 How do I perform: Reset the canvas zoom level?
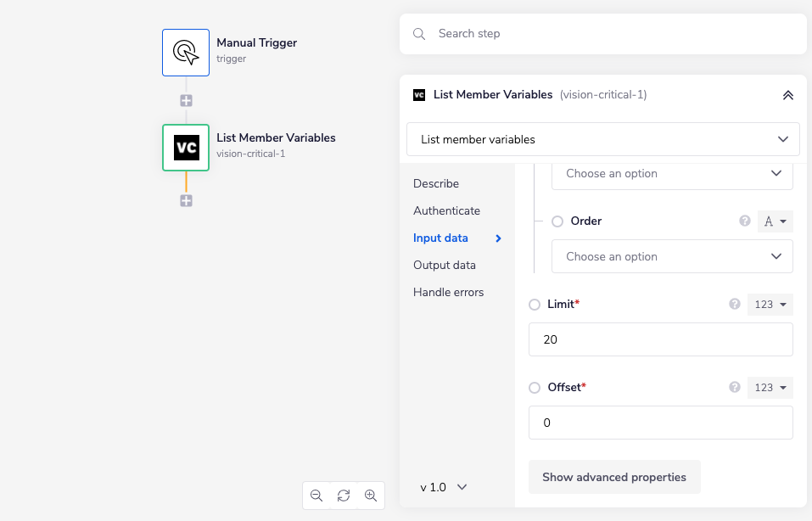pos(344,496)
